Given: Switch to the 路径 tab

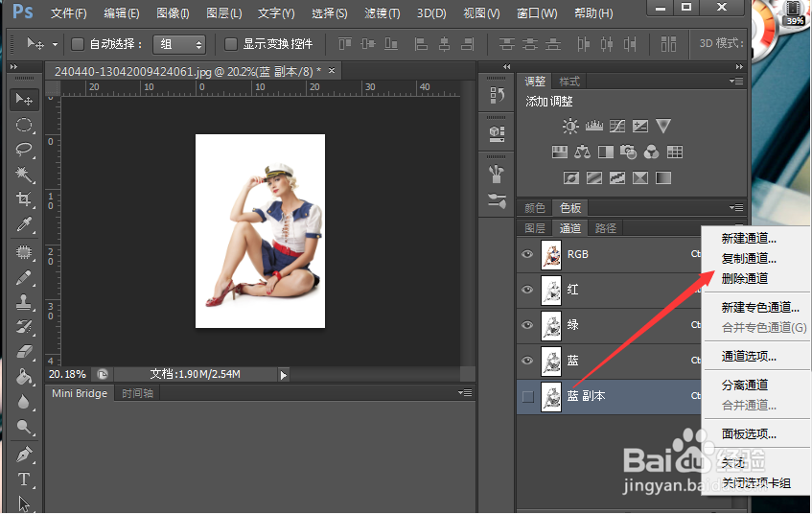Looking at the screenshot, I should point(605,228).
